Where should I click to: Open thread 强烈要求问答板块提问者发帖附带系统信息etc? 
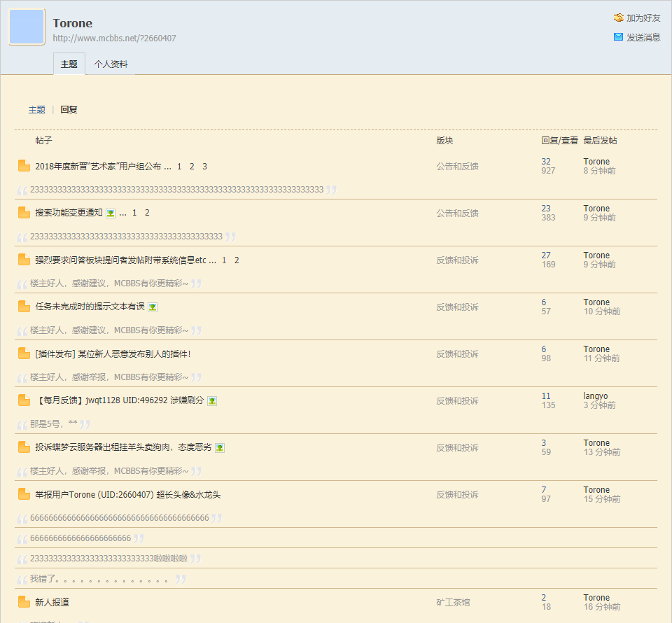[121, 260]
